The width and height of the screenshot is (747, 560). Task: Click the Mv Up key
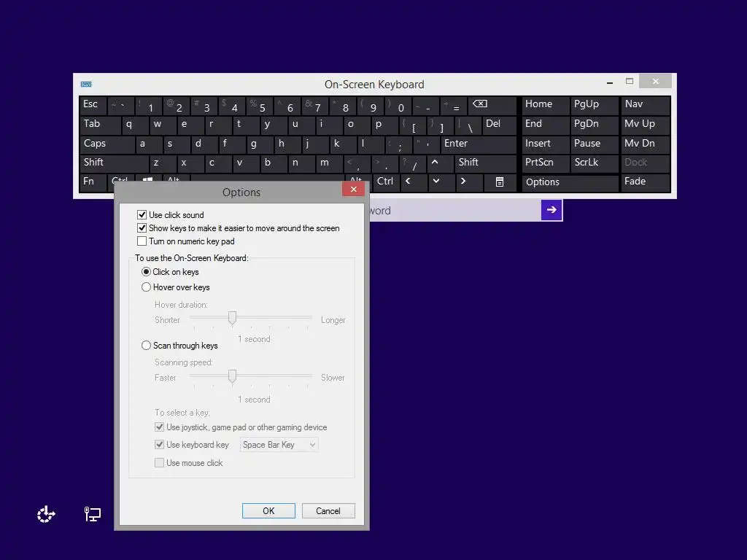(645, 124)
